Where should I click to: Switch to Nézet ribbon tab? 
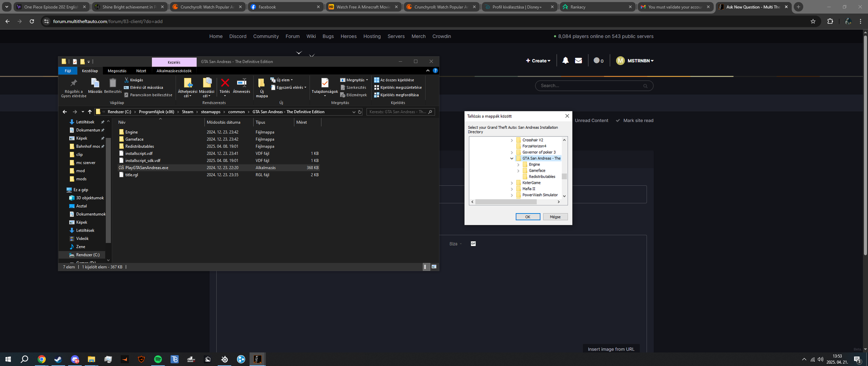[x=141, y=71]
